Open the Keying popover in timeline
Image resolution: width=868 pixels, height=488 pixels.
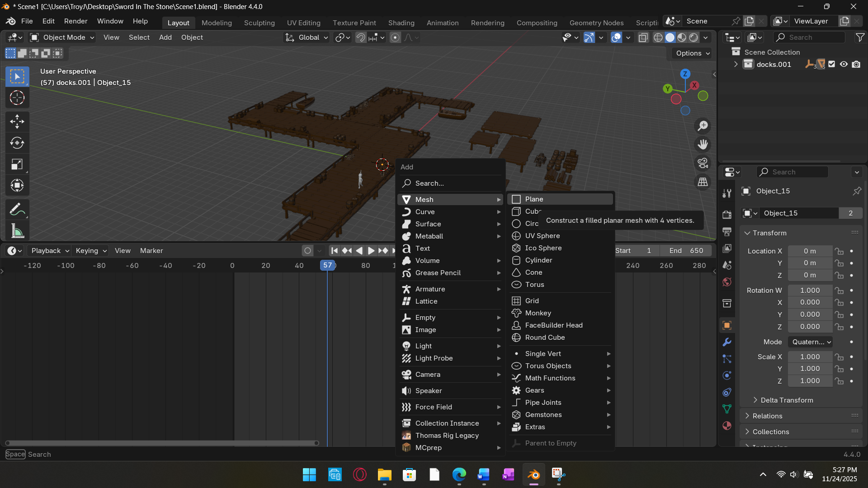(91, 251)
